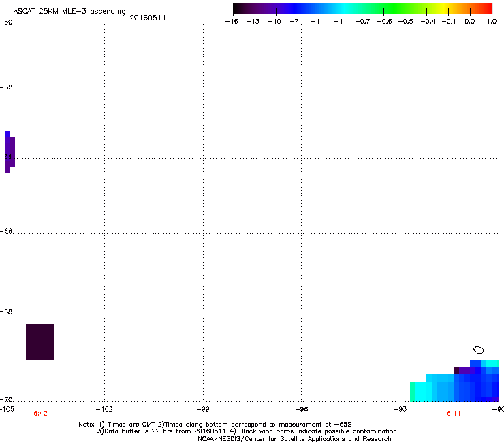Click the red time label ending in :41
This screenshot has height=443, width=504.
tap(454, 414)
